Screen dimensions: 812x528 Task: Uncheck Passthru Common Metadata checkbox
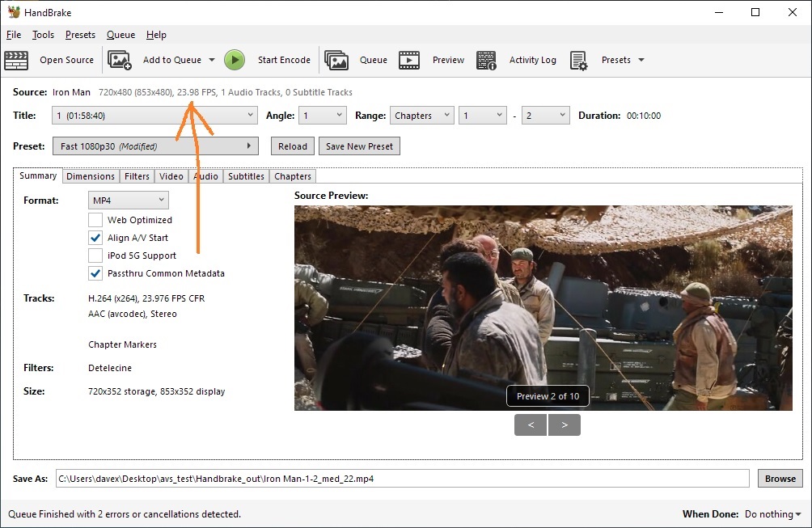click(x=95, y=273)
